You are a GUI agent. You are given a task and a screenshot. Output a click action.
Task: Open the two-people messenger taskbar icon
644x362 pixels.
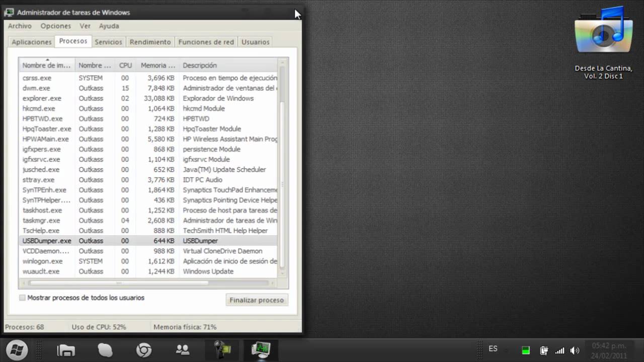(183, 349)
